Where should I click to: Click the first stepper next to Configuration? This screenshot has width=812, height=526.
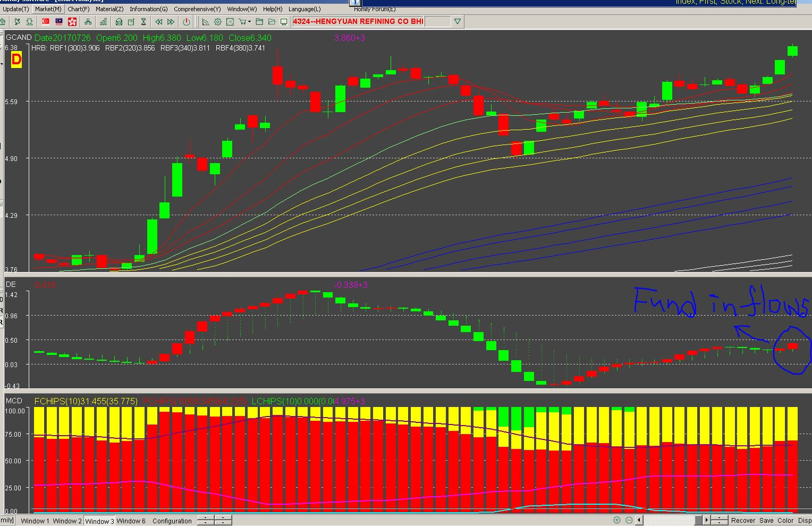[205, 521]
